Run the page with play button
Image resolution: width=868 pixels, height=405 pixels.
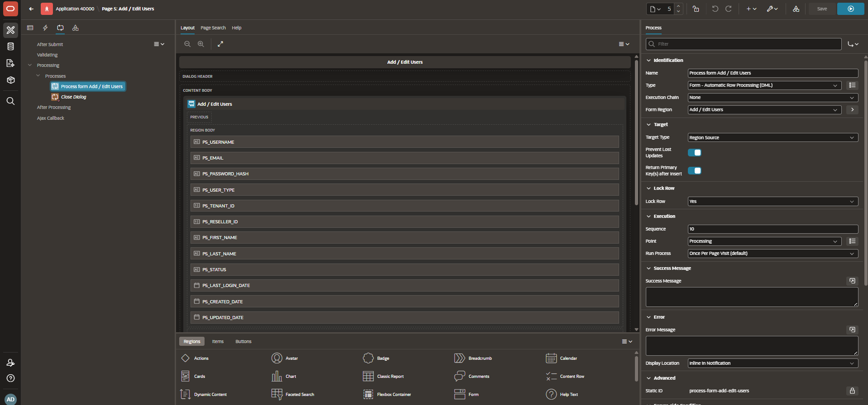tap(851, 9)
